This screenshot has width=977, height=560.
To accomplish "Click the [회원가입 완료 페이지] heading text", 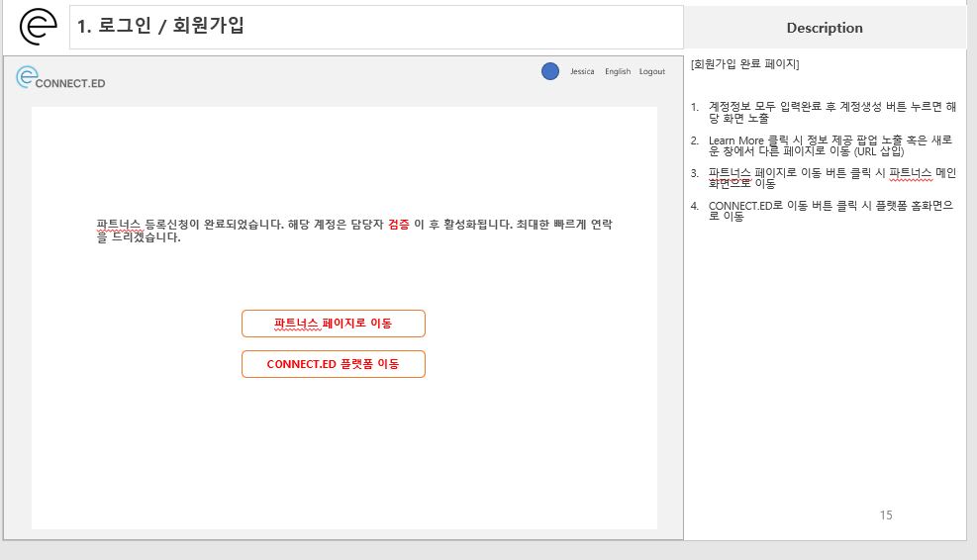I will (745, 64).
